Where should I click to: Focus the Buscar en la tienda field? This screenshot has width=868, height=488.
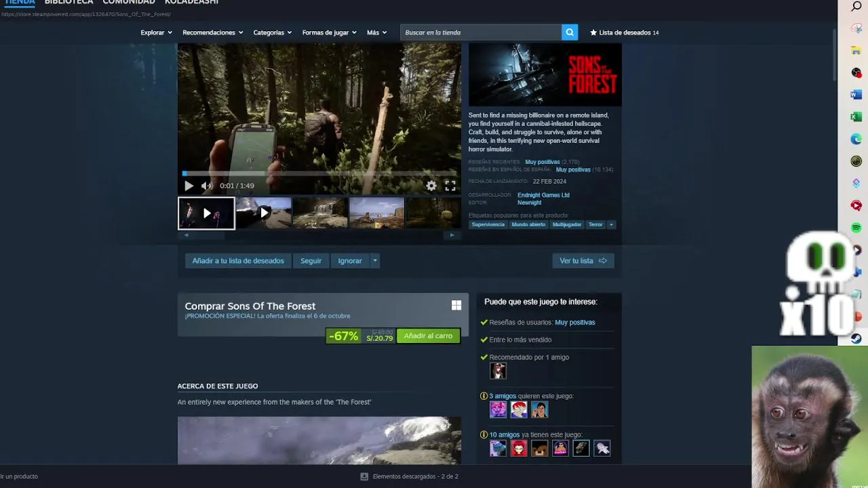(481, 32)
